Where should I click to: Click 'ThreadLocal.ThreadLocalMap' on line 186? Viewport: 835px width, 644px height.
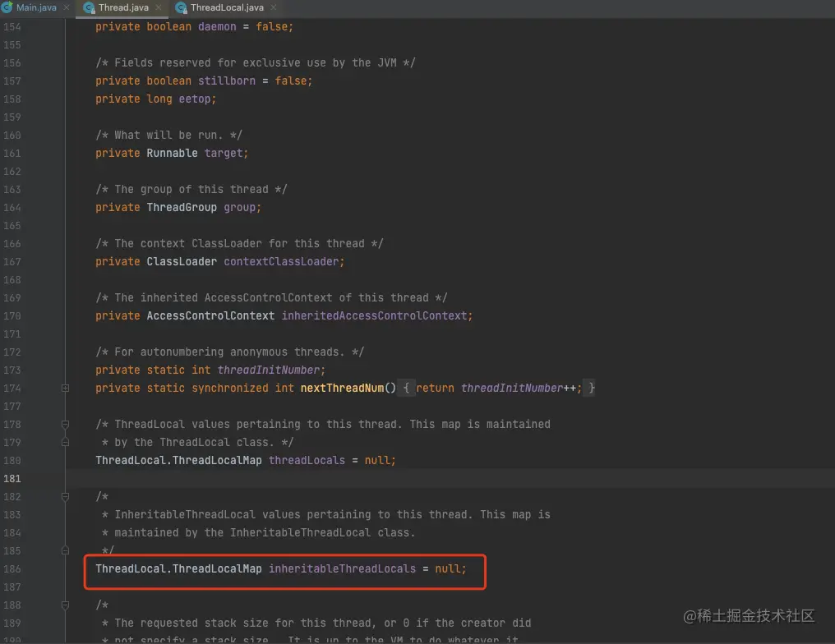pos(178,569)
